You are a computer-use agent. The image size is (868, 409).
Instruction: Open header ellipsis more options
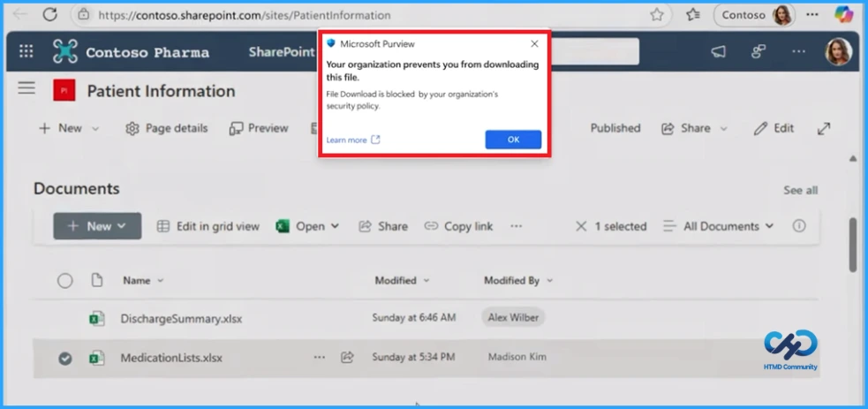798,51
